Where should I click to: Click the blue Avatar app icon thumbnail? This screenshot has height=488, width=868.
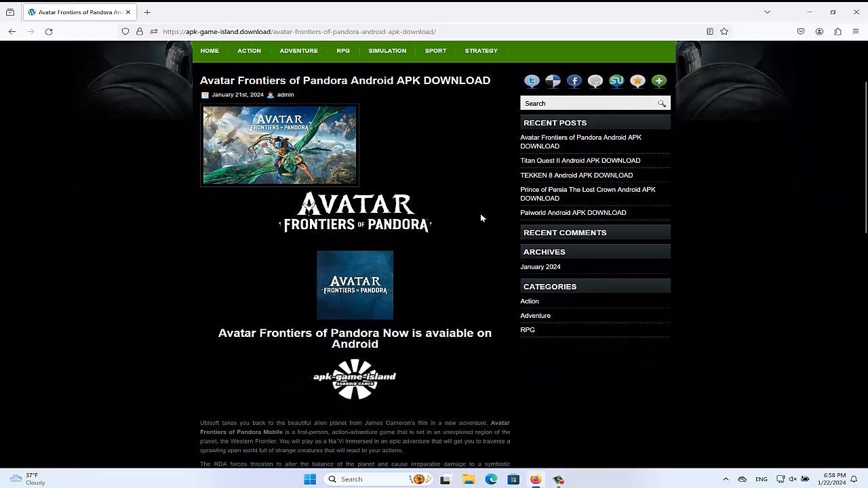[355, 285]
